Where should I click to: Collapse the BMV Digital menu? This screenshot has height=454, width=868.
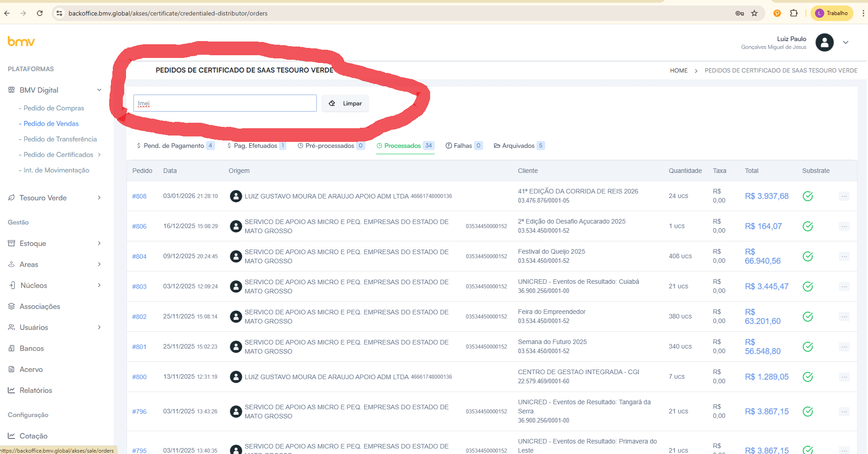(x=99, y=90)
